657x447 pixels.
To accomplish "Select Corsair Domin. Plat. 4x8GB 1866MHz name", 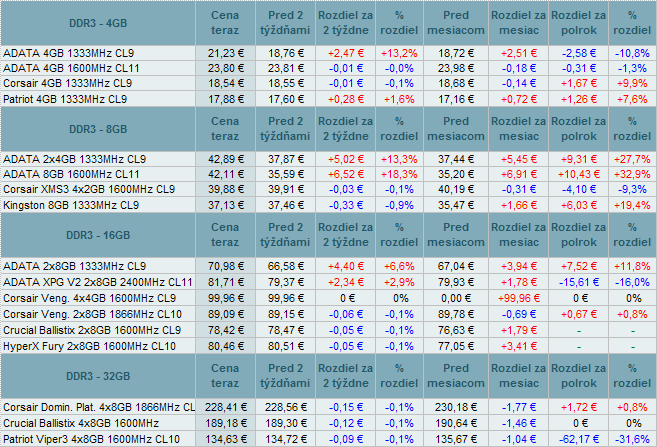I will pos(99,407).
